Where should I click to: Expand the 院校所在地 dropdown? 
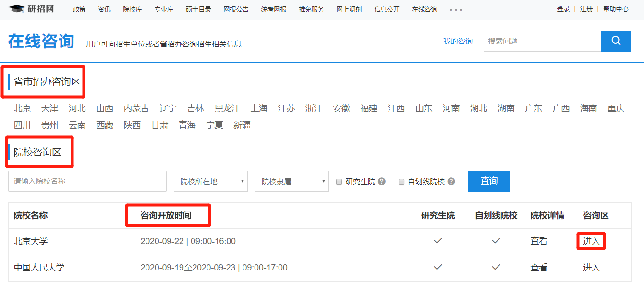(210, 181)
